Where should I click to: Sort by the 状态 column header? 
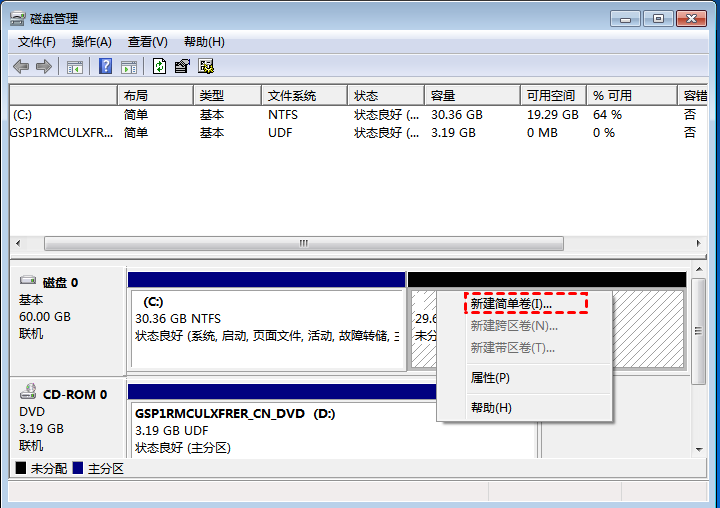pyautogui.click(x=386, y=96)
